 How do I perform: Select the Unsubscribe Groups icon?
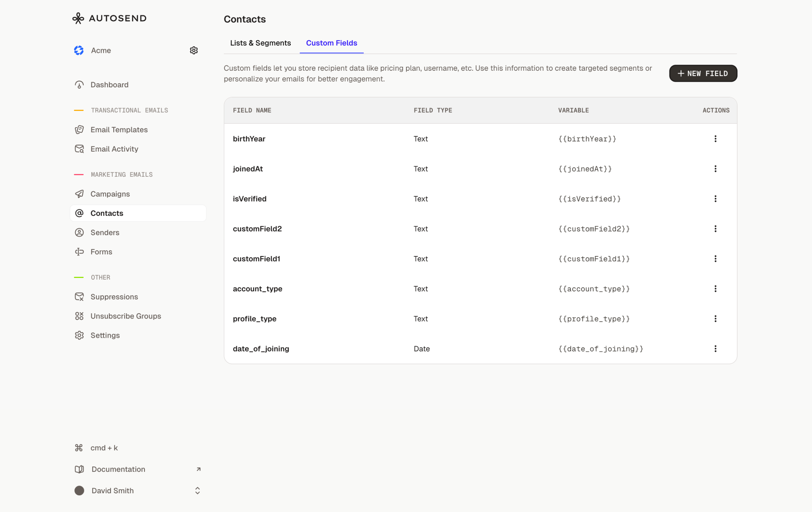[79, 316]
